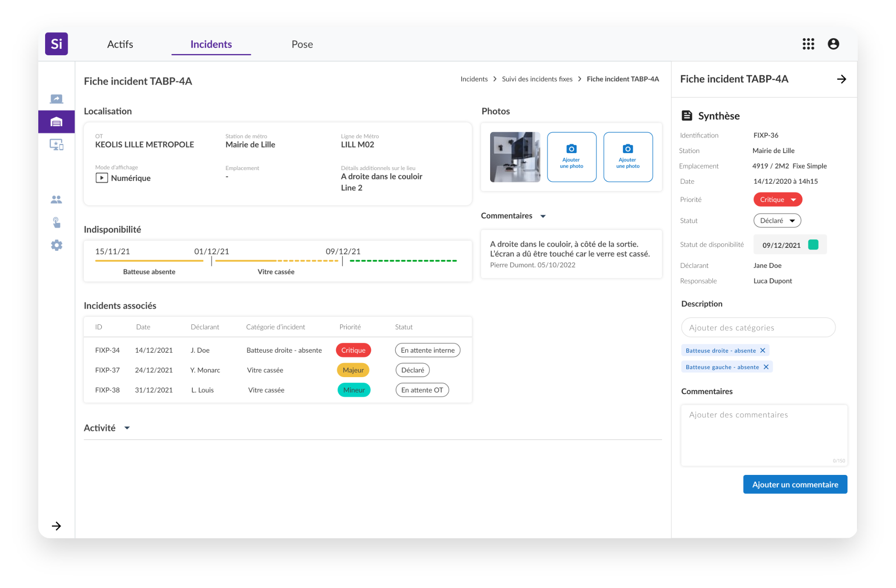Open the Déclaré status dropdown
This screenshot has width=896, height=588.
777,221
